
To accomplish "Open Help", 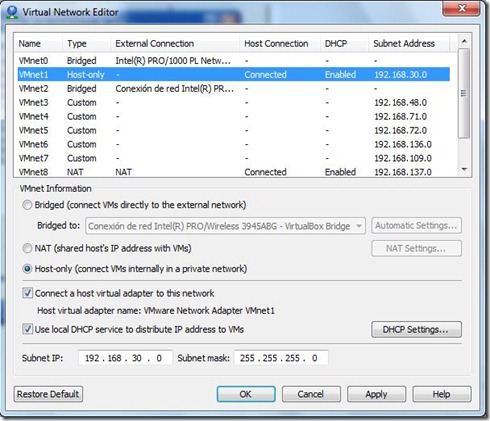I will pyautogui.click(x=442, y=394).
